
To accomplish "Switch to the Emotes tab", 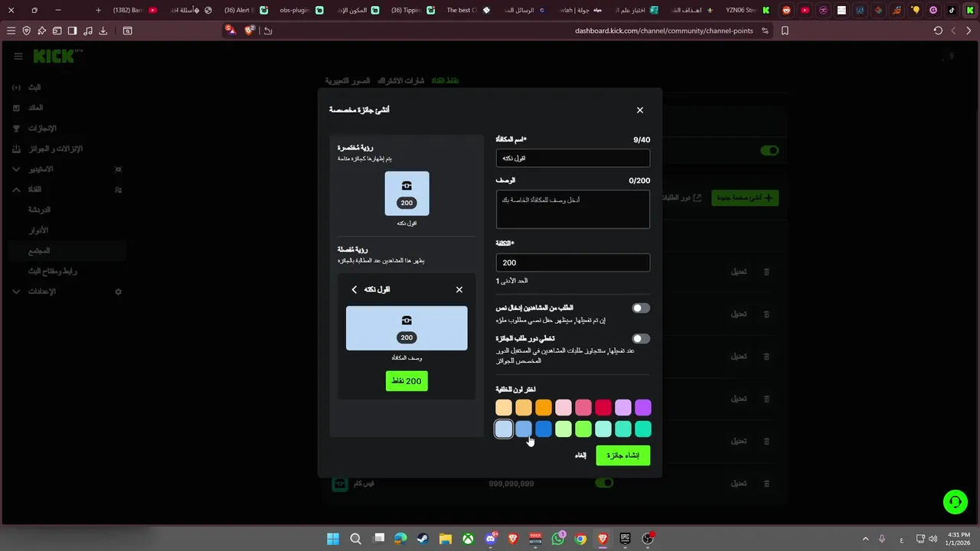I will (348, 80).
